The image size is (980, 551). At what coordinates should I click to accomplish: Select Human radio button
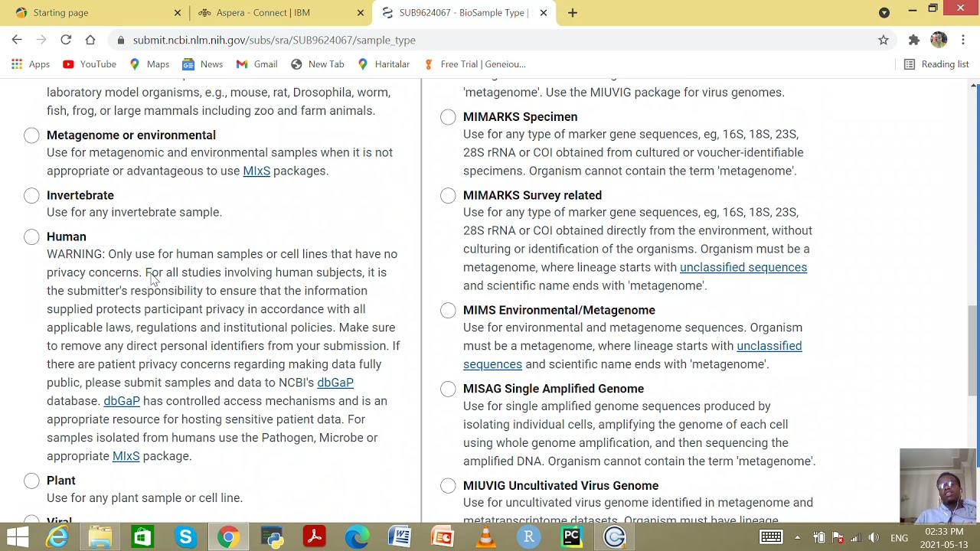pyautogui.click(x=31, y=237)
